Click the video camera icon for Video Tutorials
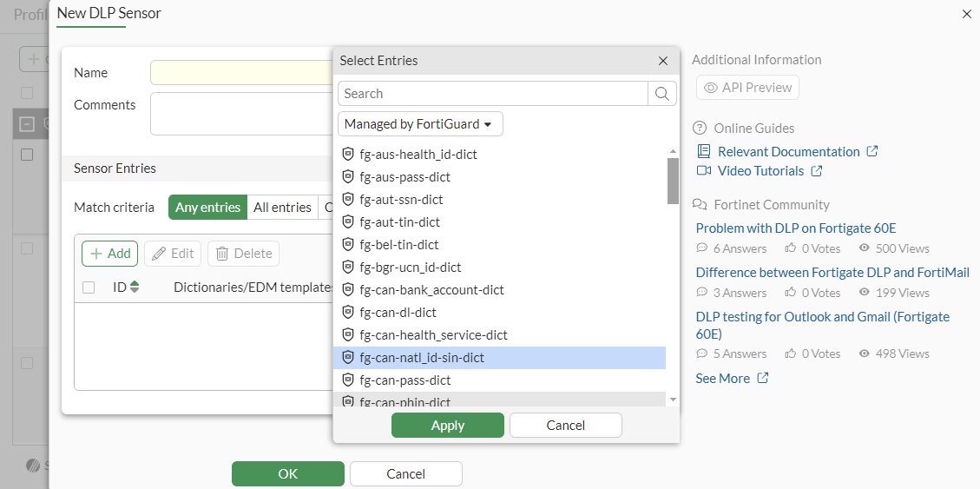Screen dimensions: 980x489 pos(704,171)
